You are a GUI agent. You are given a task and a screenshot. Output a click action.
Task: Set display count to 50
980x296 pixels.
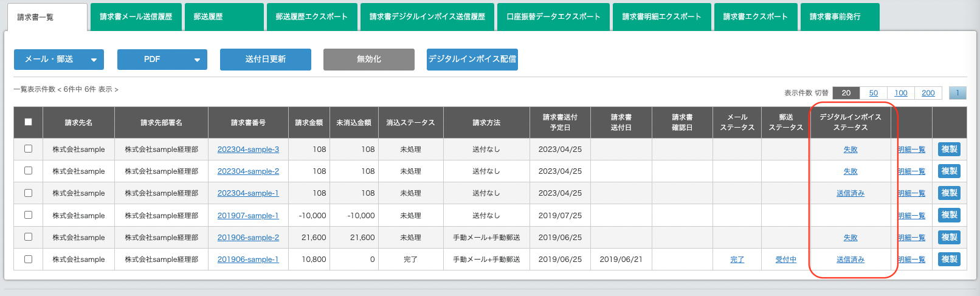(x=874, y=93)
